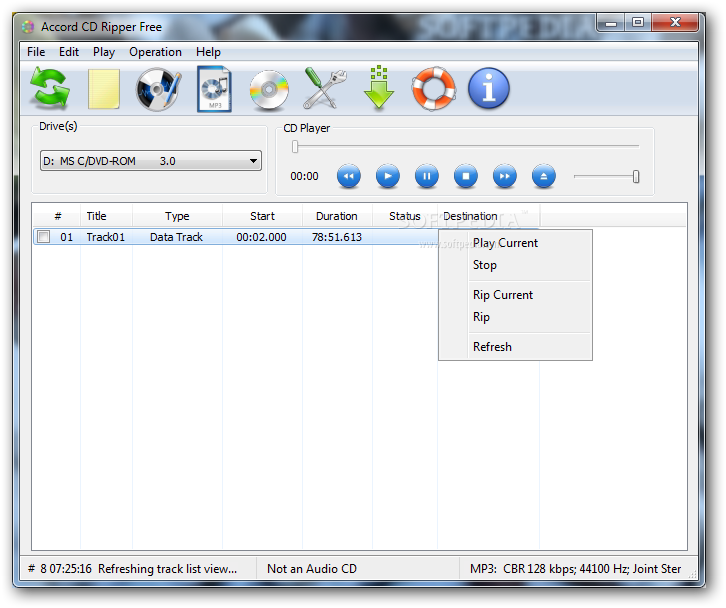The width and height of the screenshot is (726, 608).
Task: Click the Destination column header
Action: 488,216
